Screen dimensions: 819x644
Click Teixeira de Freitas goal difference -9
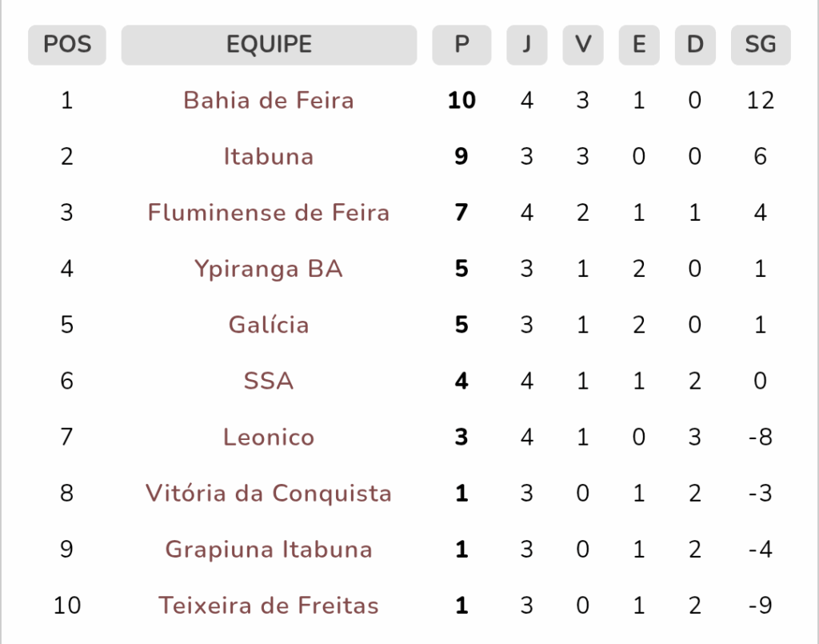761,606
